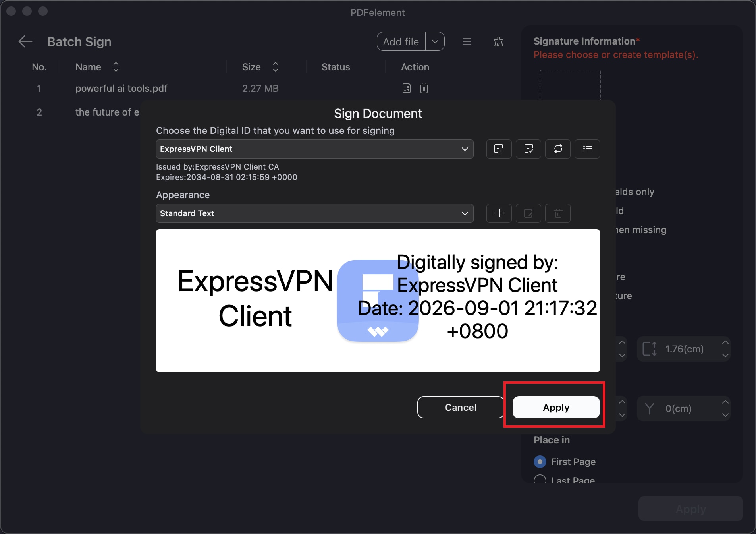This screenshot has height=534, width=756.
Task: Increase the Y 0(cm) value
Action: coord(725,402)
